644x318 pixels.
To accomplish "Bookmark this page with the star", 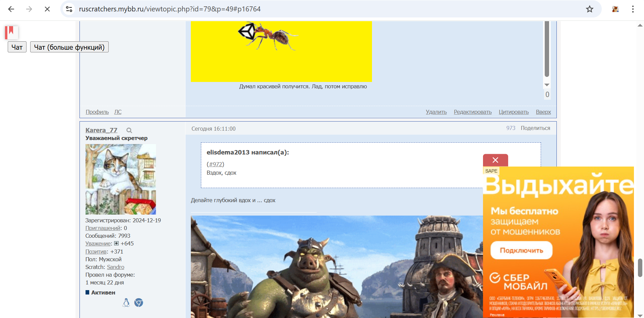I will point(590,9).
